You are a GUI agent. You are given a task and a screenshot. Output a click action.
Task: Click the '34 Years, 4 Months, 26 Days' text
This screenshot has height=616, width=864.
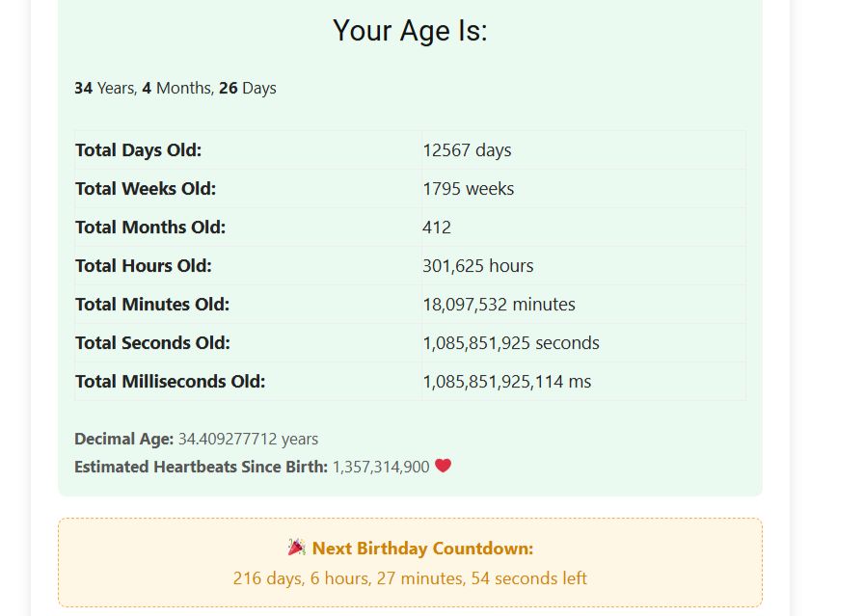click(175, 88)
